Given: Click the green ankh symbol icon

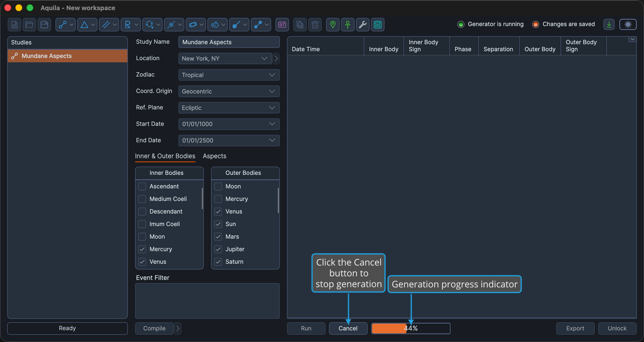Looking at the screenshot, I should [348, 25].
